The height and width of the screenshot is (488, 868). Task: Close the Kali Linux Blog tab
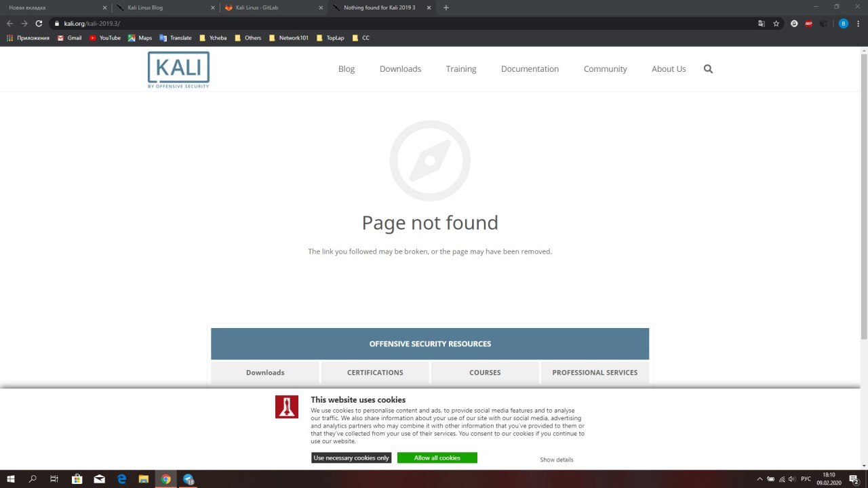pos(213,7)
